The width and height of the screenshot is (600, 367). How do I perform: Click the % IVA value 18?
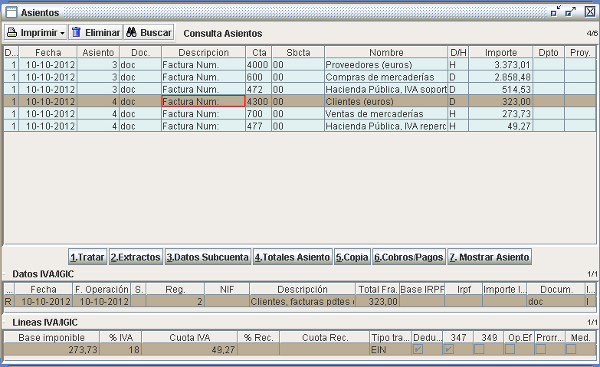point(121,349)
